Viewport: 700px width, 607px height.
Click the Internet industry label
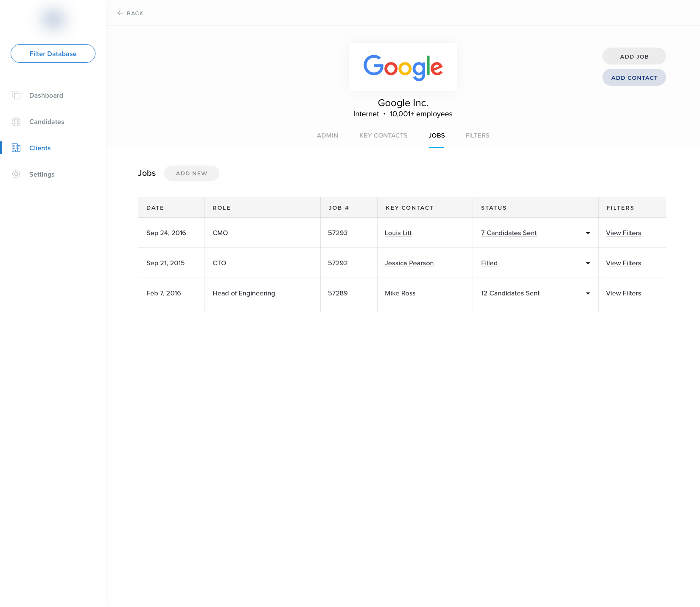(x=366, y=114)
